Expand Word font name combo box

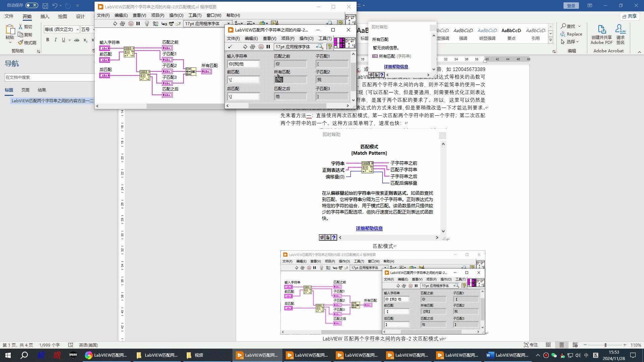click(x=77, y=29)
